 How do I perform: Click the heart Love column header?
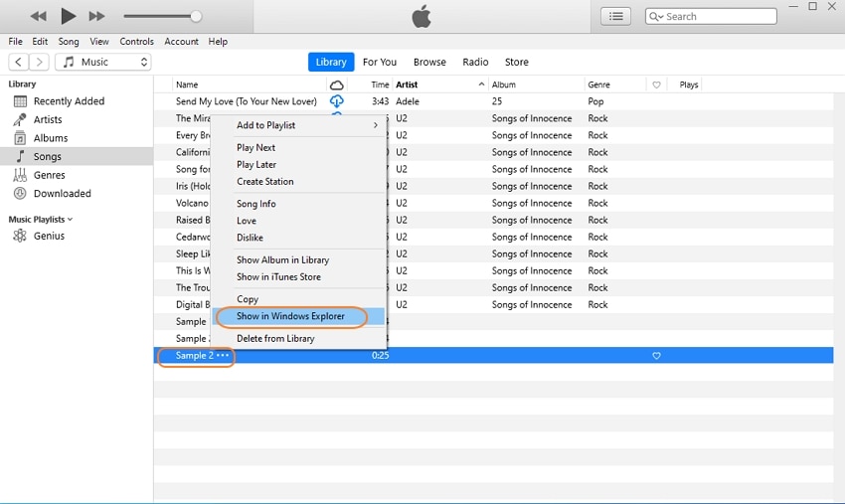[x=656, y=84]
